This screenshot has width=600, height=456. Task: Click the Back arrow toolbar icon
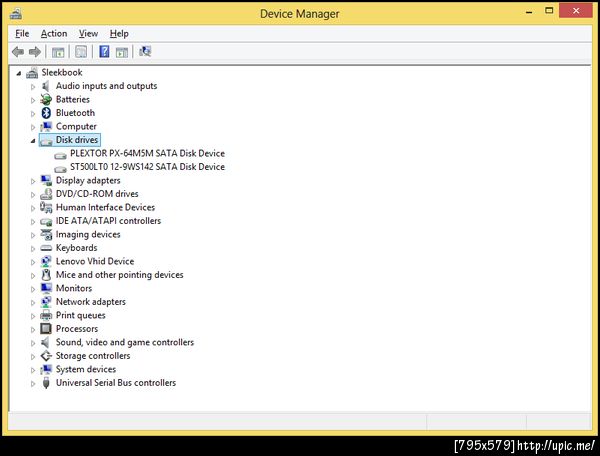(x=18, y=52)
